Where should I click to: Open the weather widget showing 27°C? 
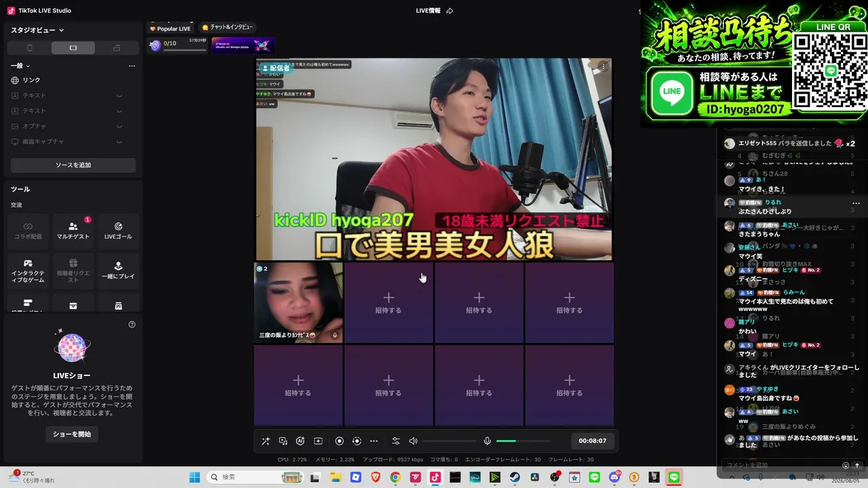[33, 477]
